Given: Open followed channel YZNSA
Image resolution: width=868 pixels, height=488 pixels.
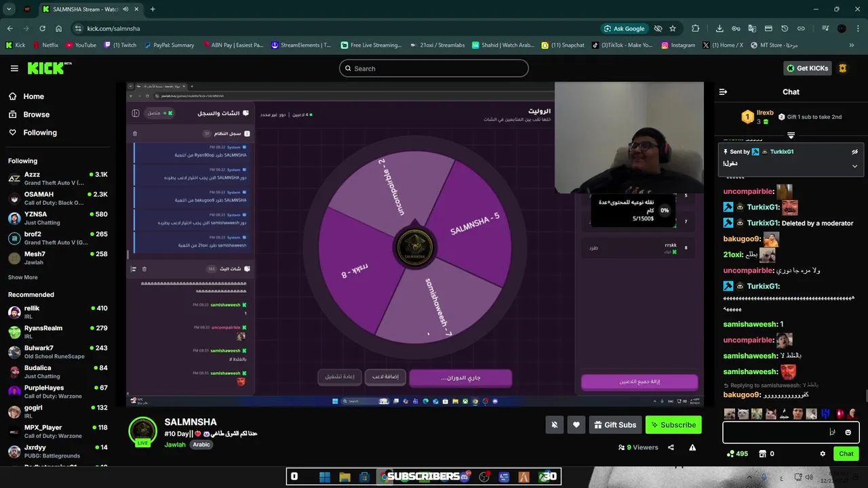Looking at the screenshot, I should [58, 218].
